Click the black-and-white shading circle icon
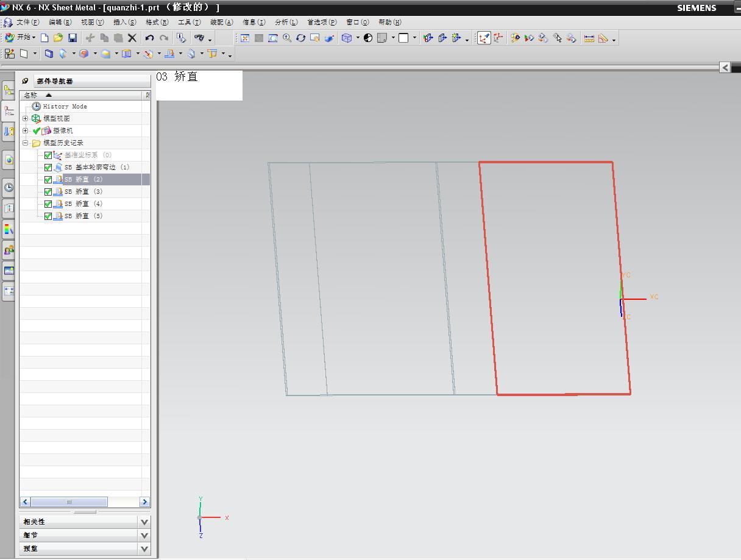Screen dimensions: 741x560 [x=368, y=38]
